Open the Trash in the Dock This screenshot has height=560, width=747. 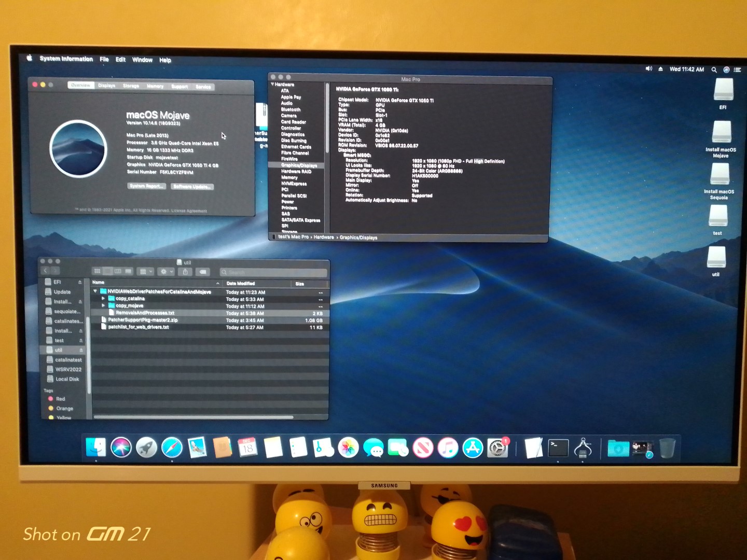coord(667,447)
